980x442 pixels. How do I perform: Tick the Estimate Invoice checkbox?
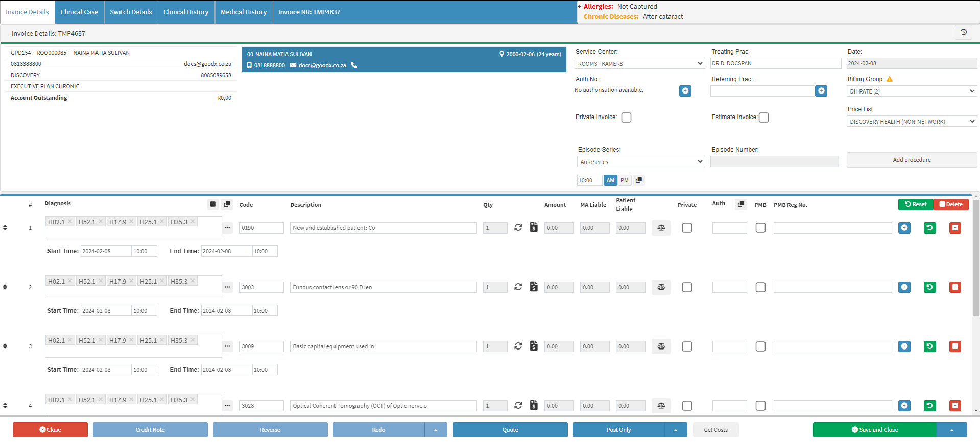click(x=763, y=118)
